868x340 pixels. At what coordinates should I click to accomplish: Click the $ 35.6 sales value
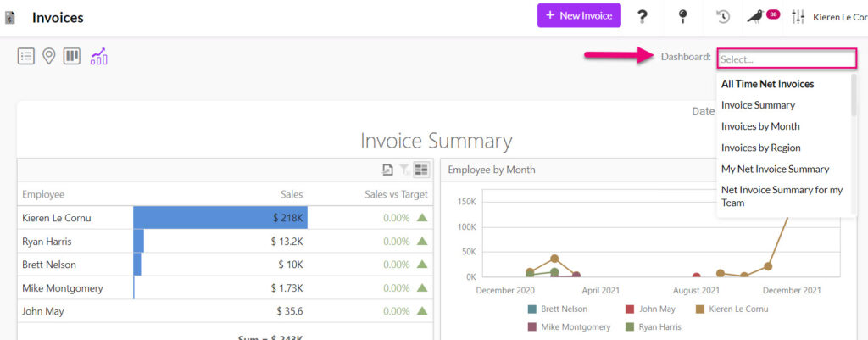(290, 311)
